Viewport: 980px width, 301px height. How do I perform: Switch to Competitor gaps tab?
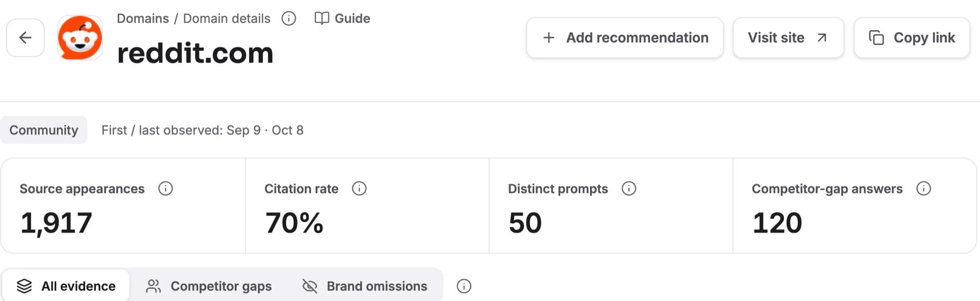(209, 286)
